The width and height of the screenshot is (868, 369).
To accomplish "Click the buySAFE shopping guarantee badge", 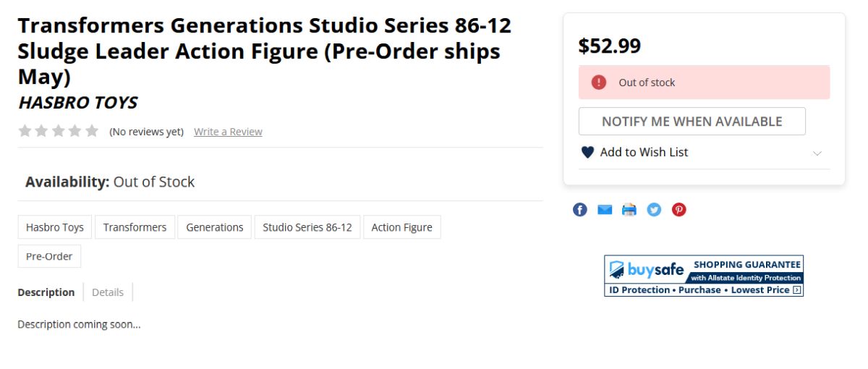I will click(704, 276).
